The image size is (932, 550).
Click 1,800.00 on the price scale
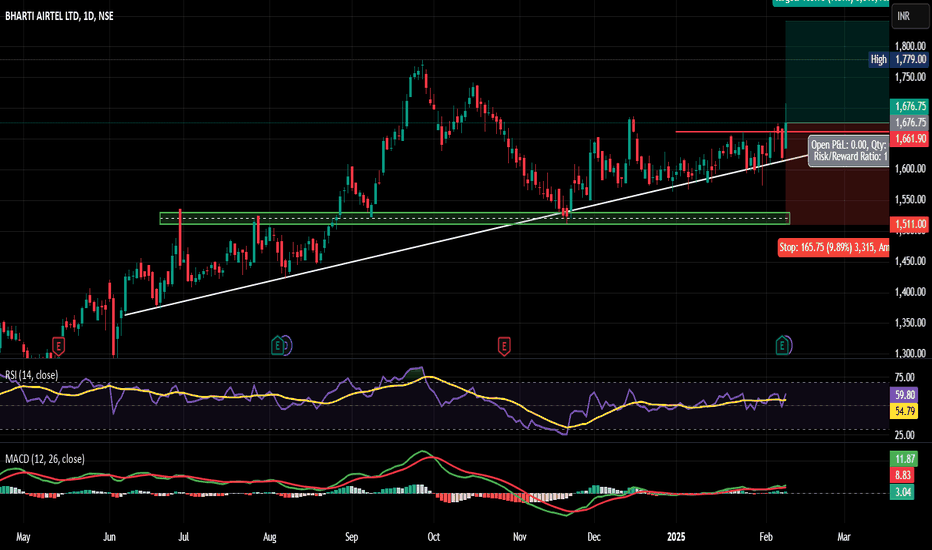coord(910,46)
